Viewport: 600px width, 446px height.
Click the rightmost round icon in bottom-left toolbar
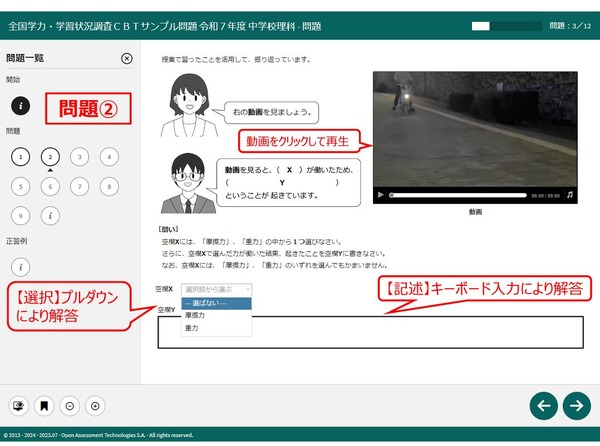[x=95, y=405]
